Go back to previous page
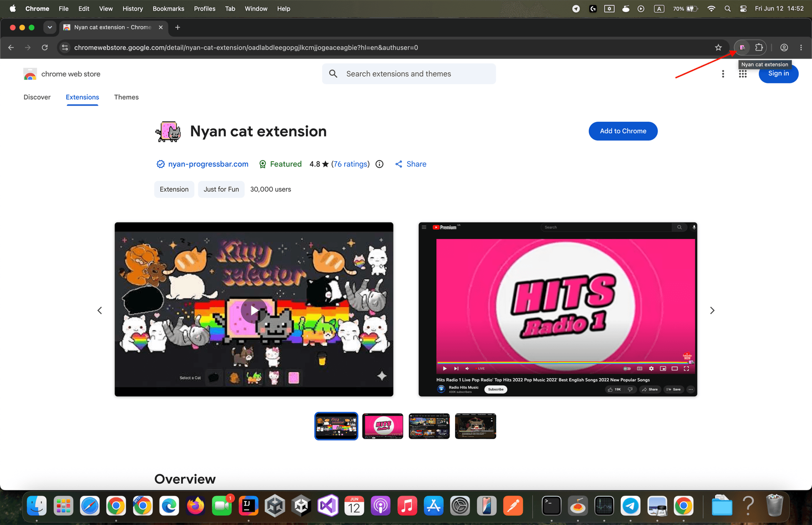The width and height of the screenshot is (812, 525). [11, 47]
